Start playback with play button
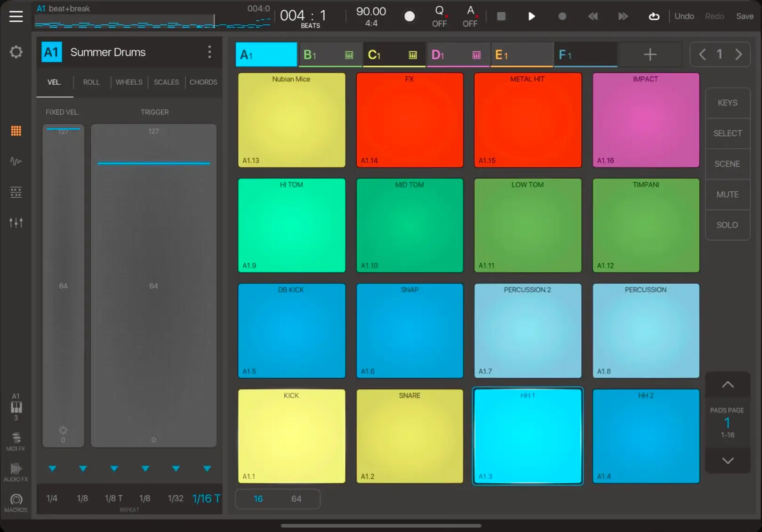Screen dimensions: 762x532 pyautogui.click(x=531, y=16)
